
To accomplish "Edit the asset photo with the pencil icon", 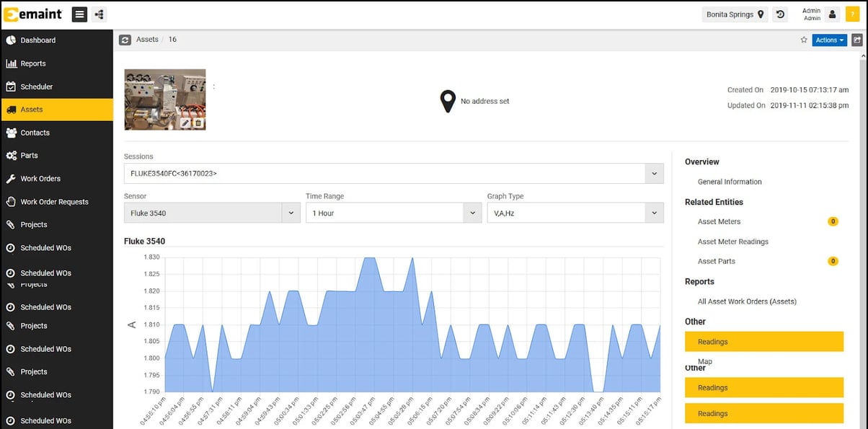I will coord(185,123).
